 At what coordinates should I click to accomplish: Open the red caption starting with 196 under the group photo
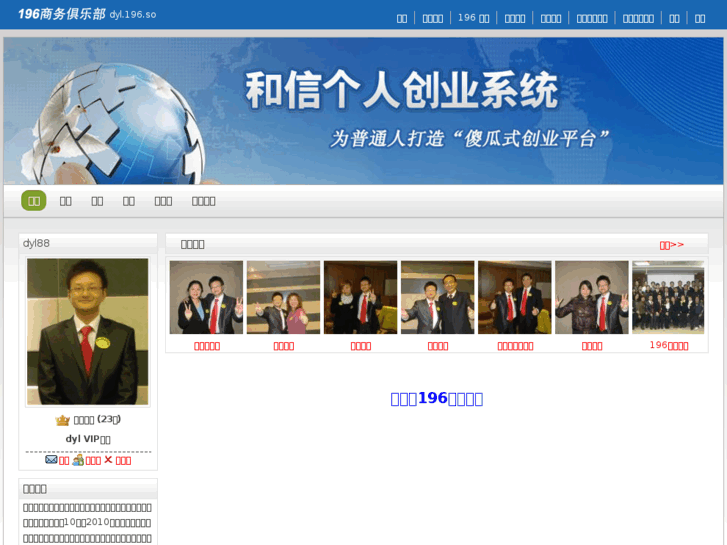[x=669, y=346]
